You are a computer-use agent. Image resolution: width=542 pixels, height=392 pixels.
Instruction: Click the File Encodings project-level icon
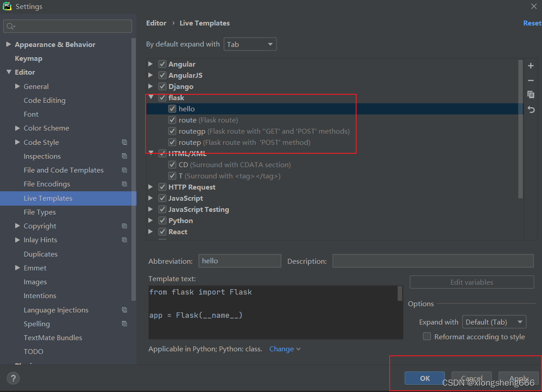click(x=124, y=184)
